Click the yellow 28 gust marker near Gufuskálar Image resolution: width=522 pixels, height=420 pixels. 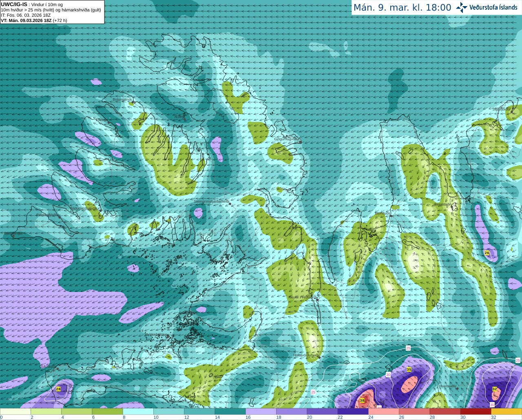pos(58,389)
